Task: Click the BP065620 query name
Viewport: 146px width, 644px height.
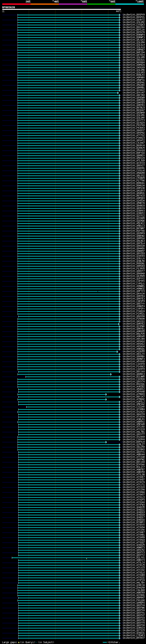Action: coord(8,7)
